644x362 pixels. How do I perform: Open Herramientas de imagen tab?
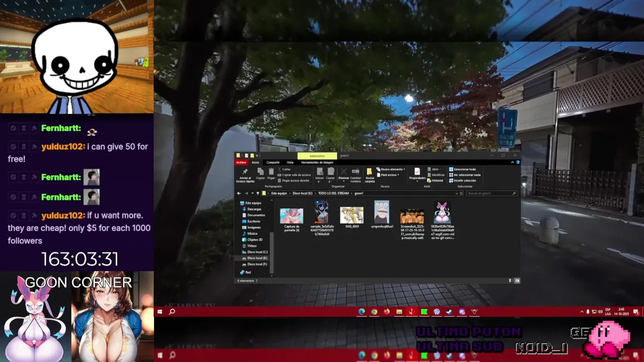pyautogui.click(x=317, y=162)
